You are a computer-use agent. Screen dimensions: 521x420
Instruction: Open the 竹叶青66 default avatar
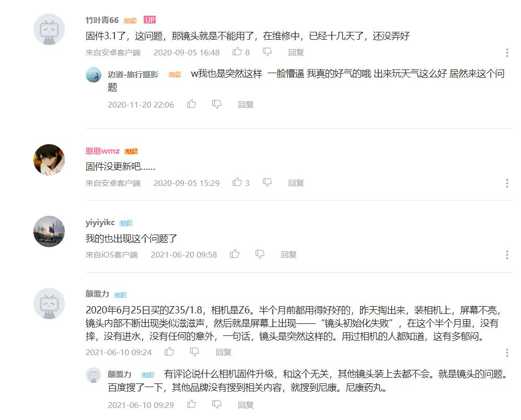pos(49,29)
